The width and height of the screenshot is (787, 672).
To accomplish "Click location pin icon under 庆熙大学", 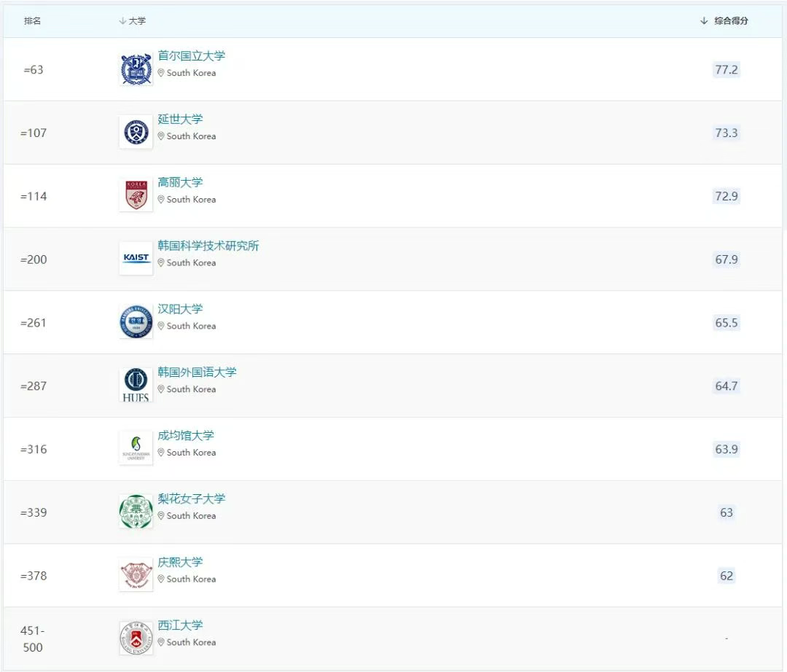I will [161, 579].
